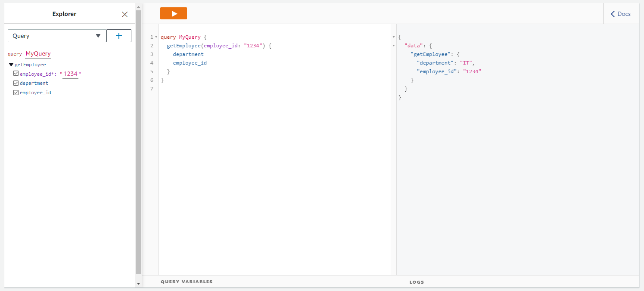Expand the Query Variables panel
The width and height of the screenshot is (644, 291).
pyautogui.click(x=187, y=282)
